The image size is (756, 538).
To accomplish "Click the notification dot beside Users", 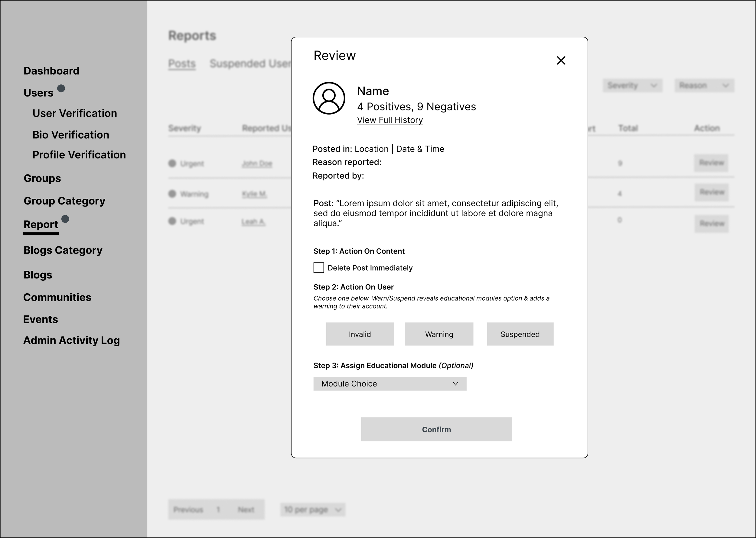I will point(61,88).
